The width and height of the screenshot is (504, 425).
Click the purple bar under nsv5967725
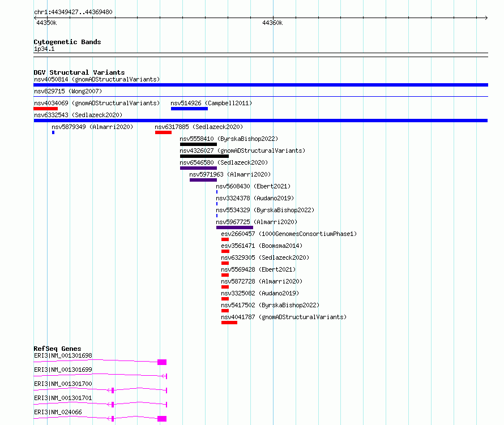234,227
